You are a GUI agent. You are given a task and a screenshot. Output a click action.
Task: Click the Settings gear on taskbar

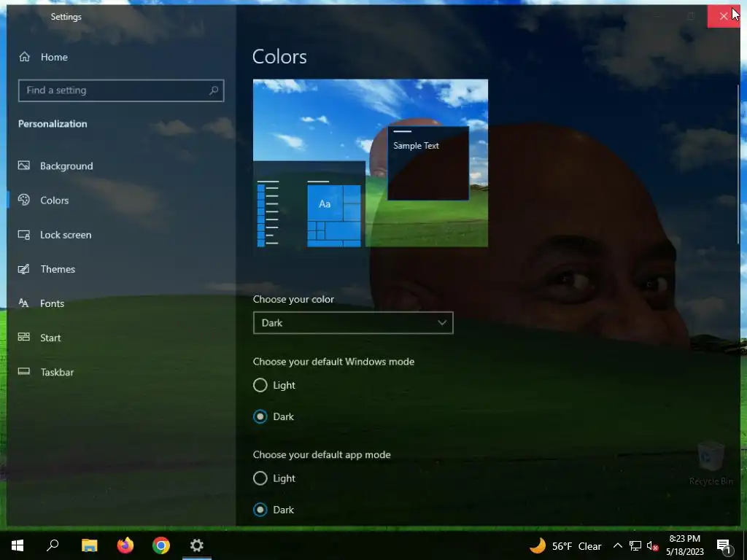coord(197,545)
